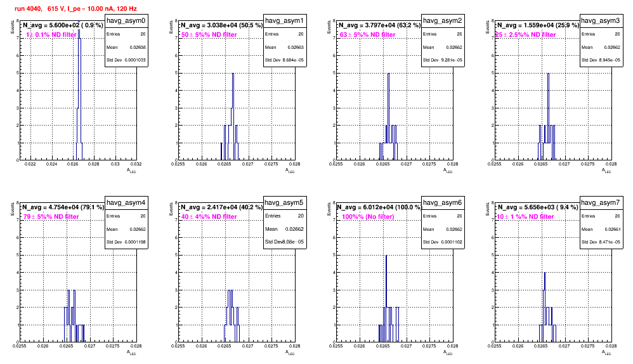Select the havg_asym0 stats box title
This screenshot has height=364, width=633.
coord(126,20)
